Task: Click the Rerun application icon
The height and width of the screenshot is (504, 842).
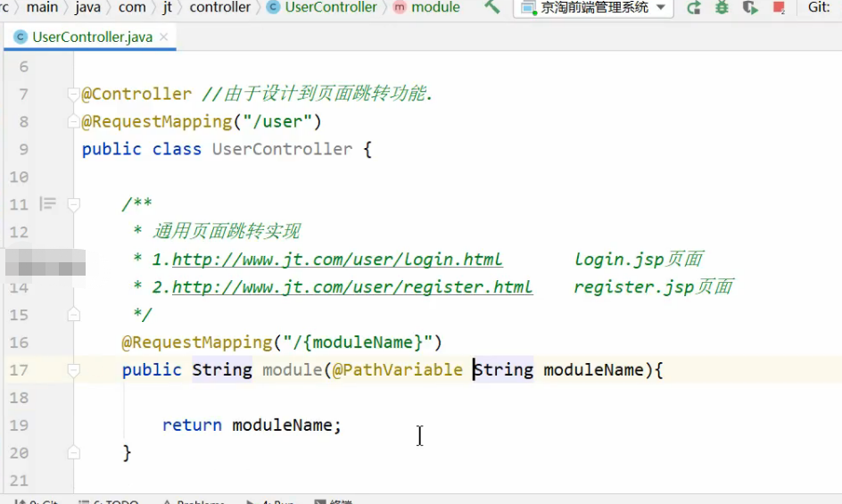Action: pyautogui.click(x=694, y=7)
